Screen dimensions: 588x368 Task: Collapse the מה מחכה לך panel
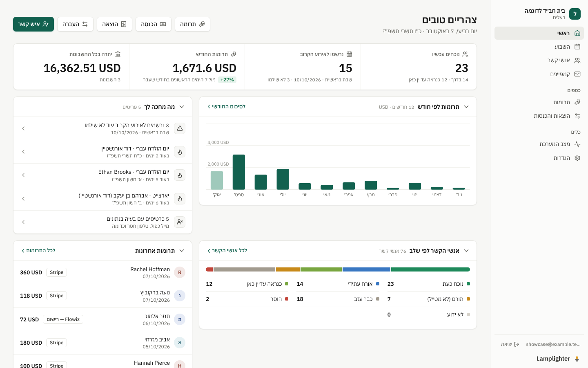pyautogui.click(x=182, y=107)
